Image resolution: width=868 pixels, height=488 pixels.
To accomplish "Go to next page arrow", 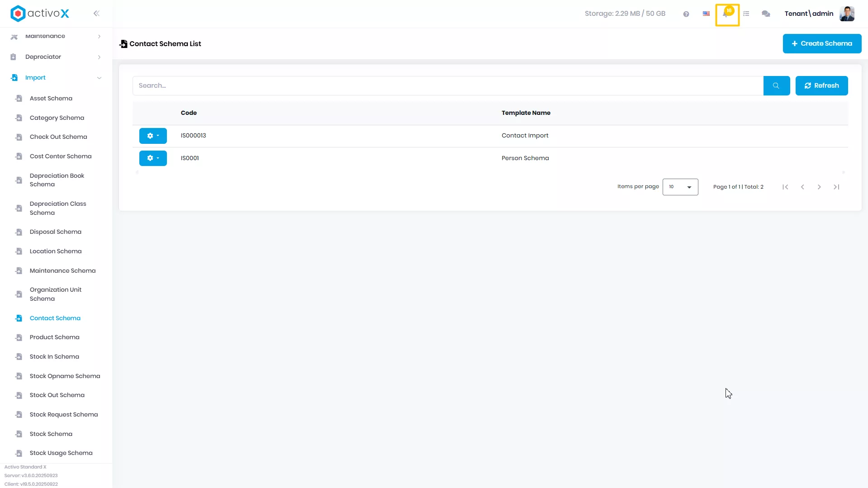I will [x=819, y=187].
